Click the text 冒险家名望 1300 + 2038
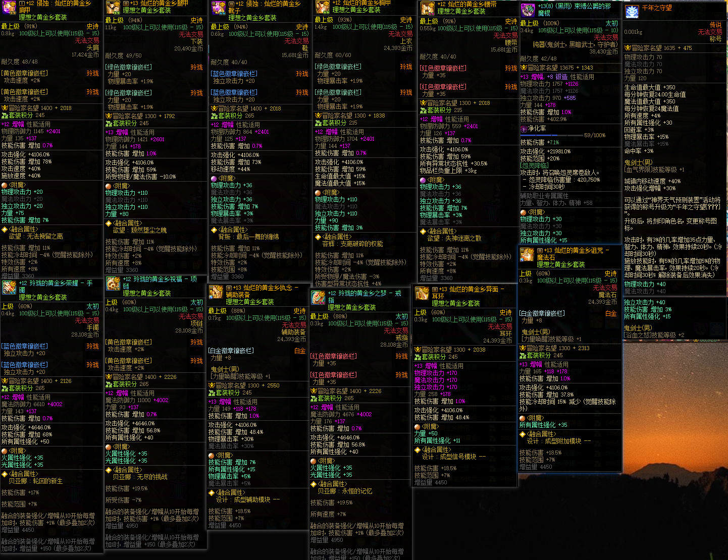 [453, 350]
